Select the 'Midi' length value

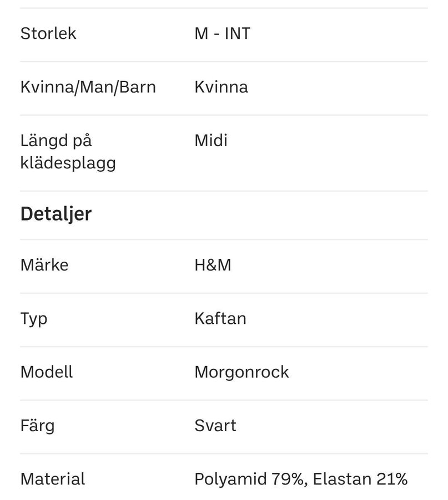pyautogui.click(x=211, y=141)
